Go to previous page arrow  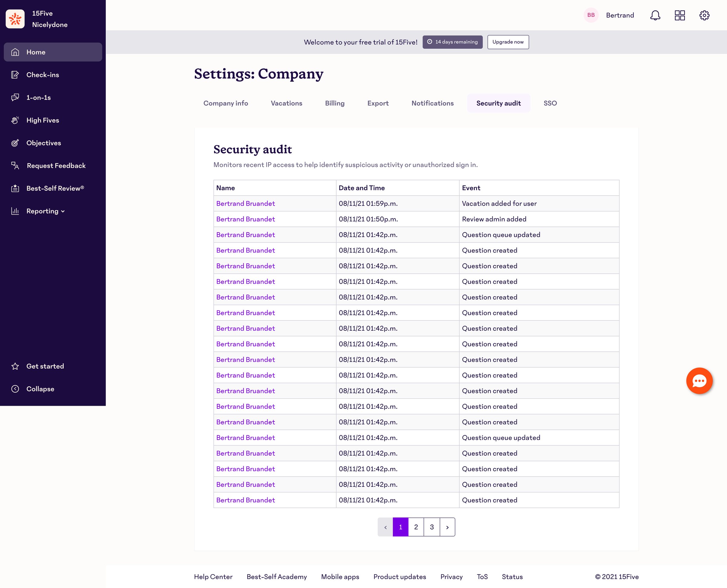tap(385, 527)
